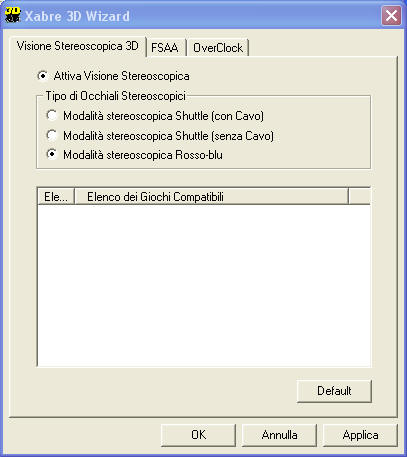
Task: Choose Rosso-blu stereoscopic mode
Action: click(52, 155)
